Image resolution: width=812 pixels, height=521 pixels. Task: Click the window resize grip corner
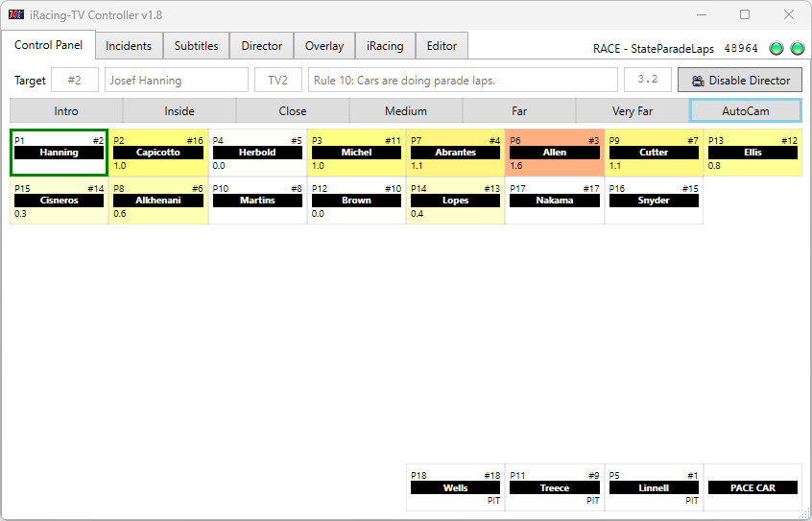(x=806, y=515)
